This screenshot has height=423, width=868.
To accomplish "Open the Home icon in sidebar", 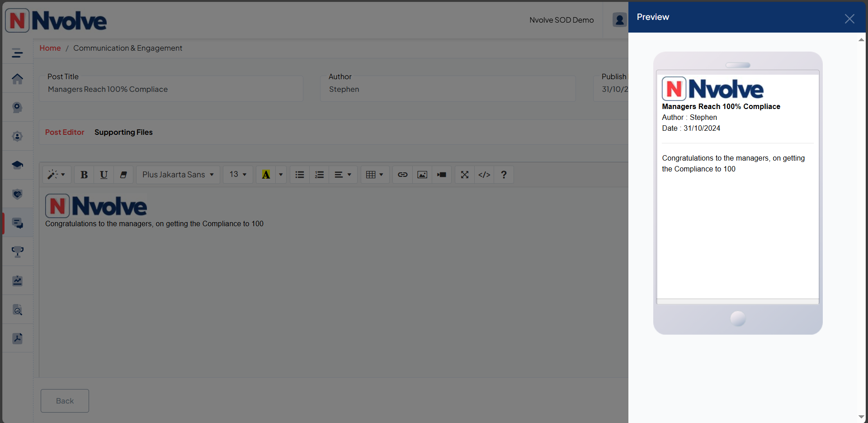I will click(17, 79).
